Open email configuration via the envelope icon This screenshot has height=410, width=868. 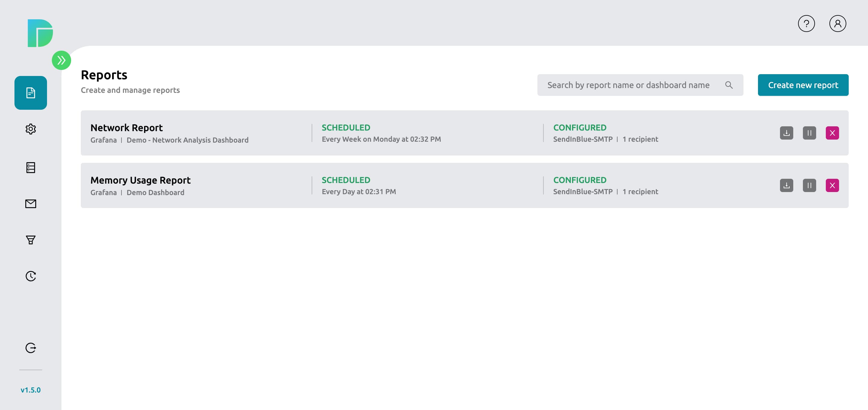[x=31, y=204]
